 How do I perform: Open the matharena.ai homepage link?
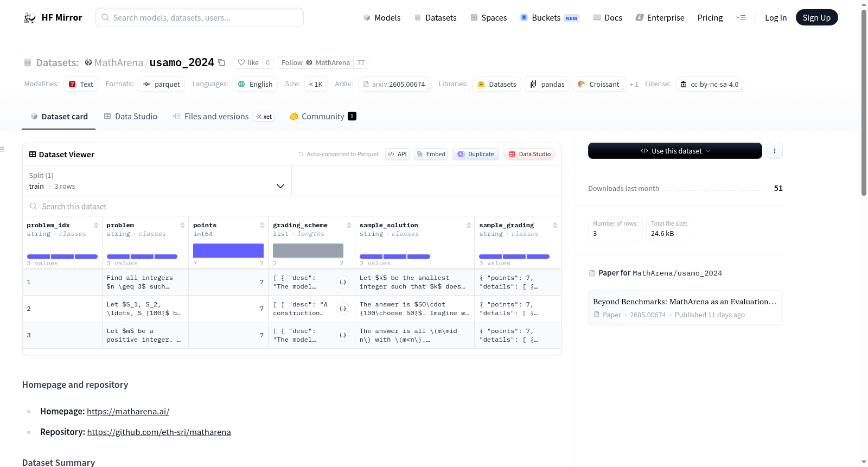(128, 412)
